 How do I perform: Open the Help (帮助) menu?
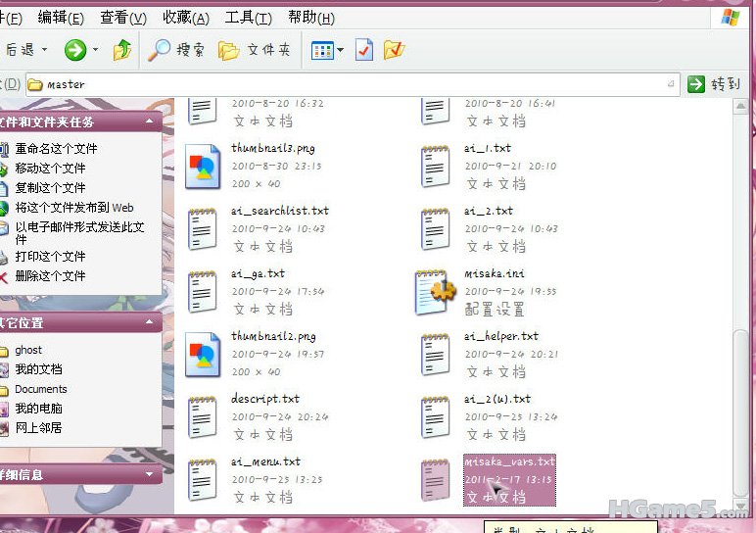(310, 18)
